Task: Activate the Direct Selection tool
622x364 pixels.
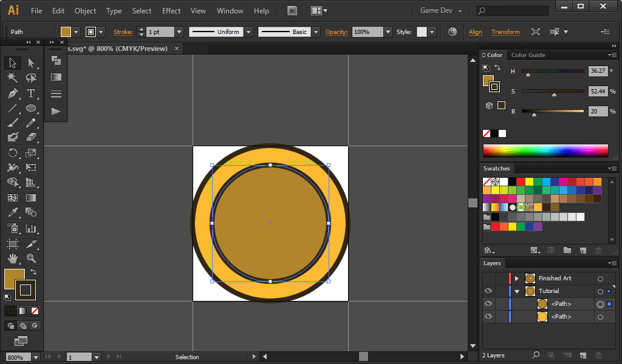Action: [31, 63]
